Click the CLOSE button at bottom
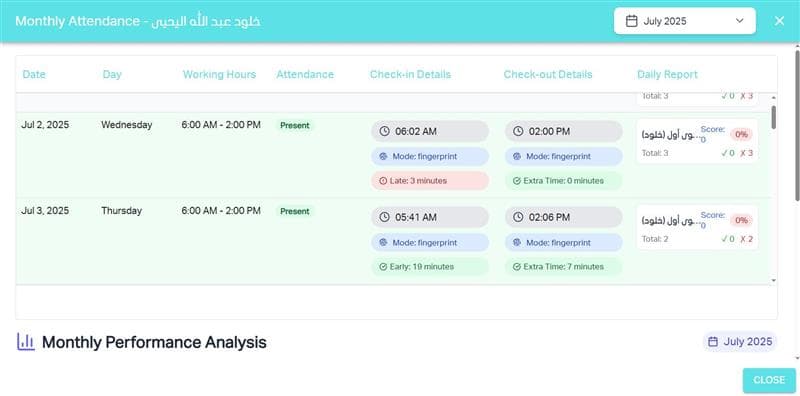The image size is (800, 396). pyautogui.click(x=769, y=380)
